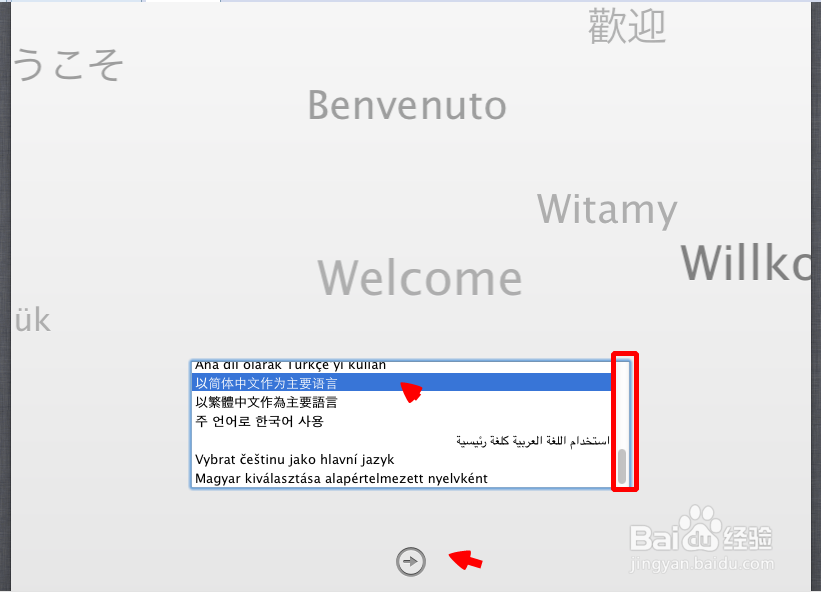Choose the Arabic language row
821x593 pixels.
click(x=402, y=440)
